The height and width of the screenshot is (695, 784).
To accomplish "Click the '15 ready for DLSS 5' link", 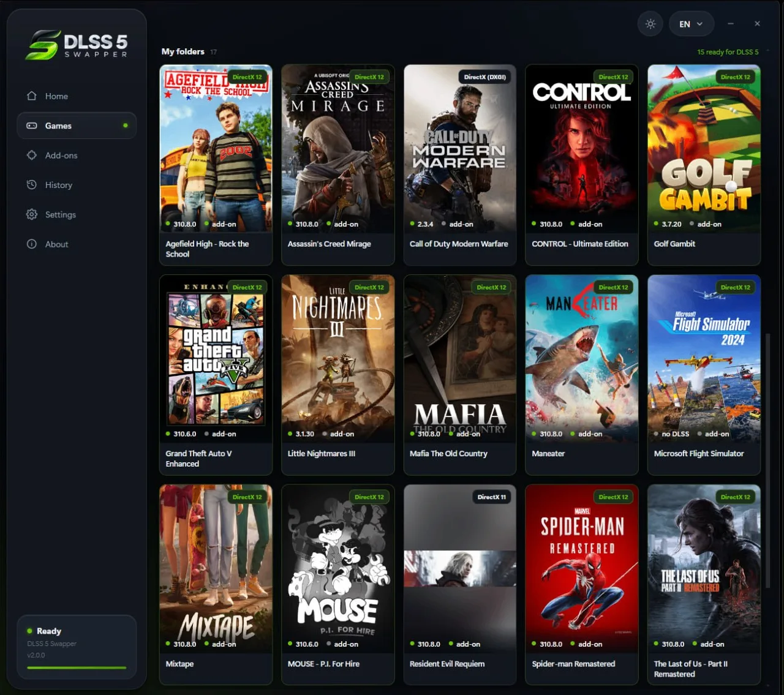I will 728,52.
